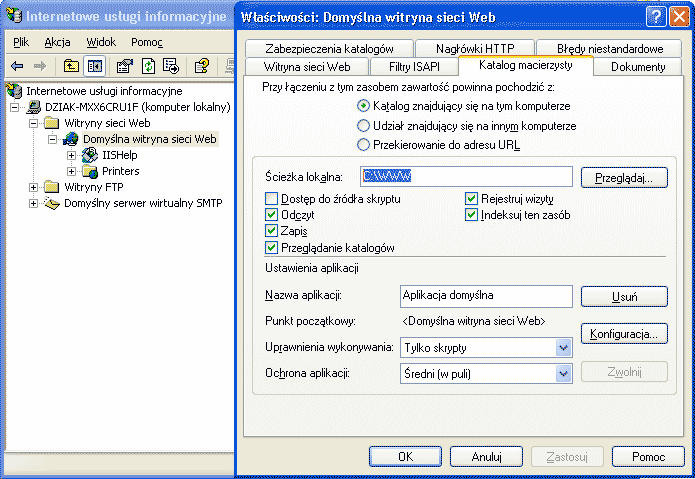Open the Pomoc menu

pyautogui.click(x=147, y=42)
